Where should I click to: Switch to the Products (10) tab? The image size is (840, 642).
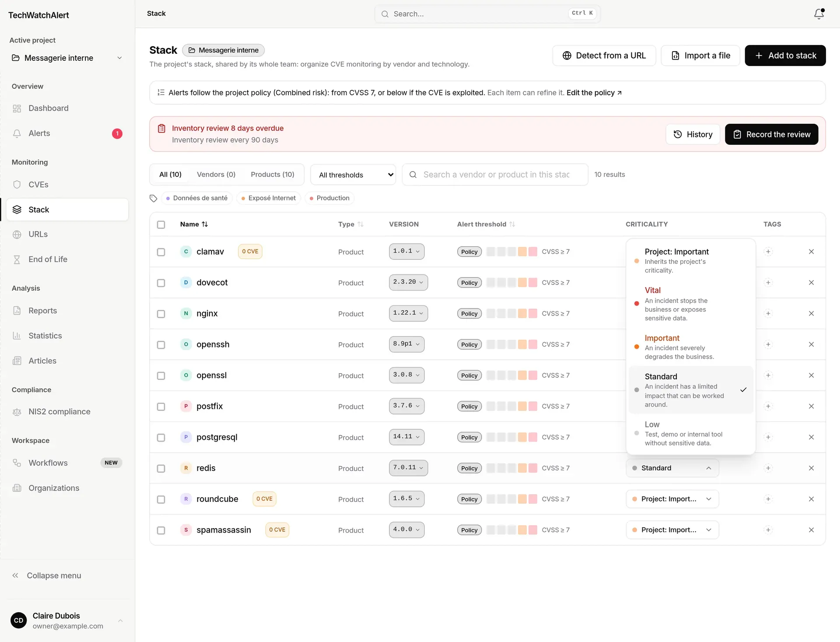point(272,175)
